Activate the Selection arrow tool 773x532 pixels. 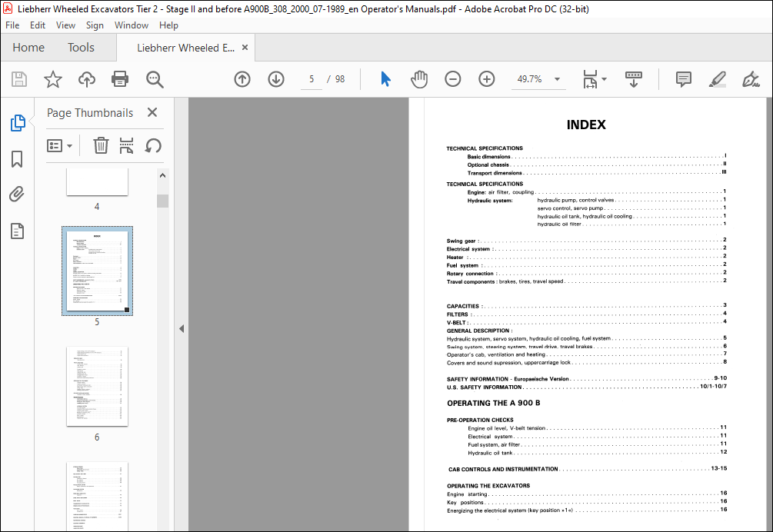click(385, 79)
